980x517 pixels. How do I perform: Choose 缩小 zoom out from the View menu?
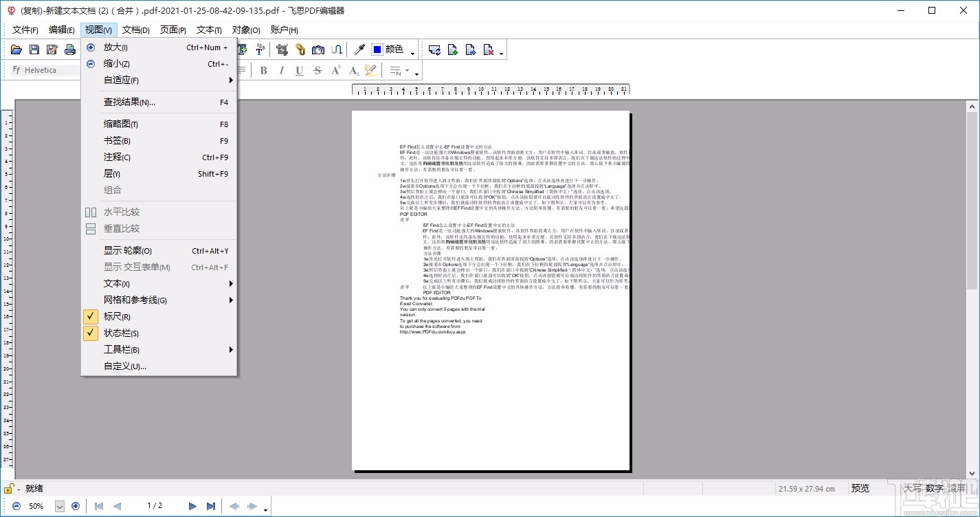(x=159, y=64)
